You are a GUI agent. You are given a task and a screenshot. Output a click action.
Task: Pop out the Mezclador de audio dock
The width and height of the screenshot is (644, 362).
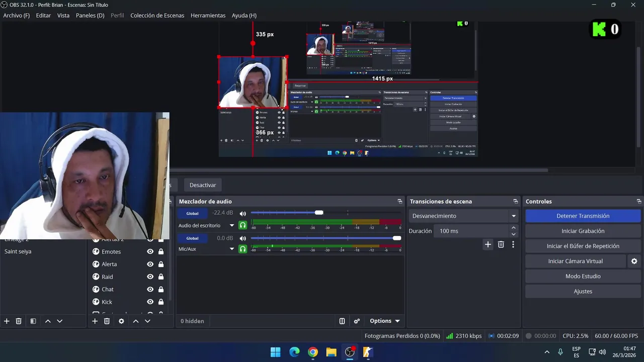400,201
